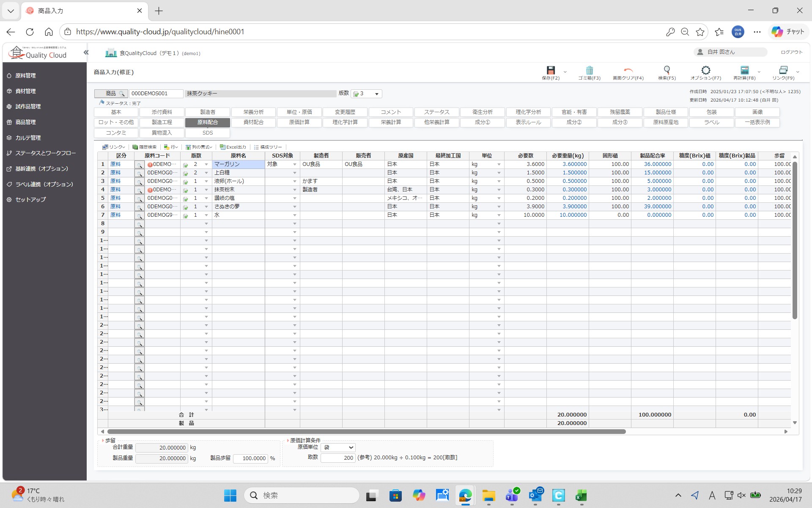Click the browser refresh icon
This screenshot has width=812, height=508.
[30, 32]
